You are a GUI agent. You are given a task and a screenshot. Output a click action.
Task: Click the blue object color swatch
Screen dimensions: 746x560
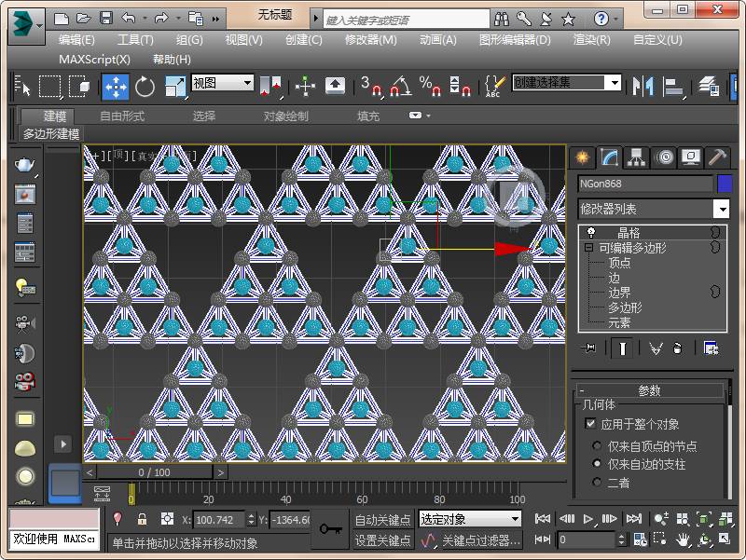point(724,184)
